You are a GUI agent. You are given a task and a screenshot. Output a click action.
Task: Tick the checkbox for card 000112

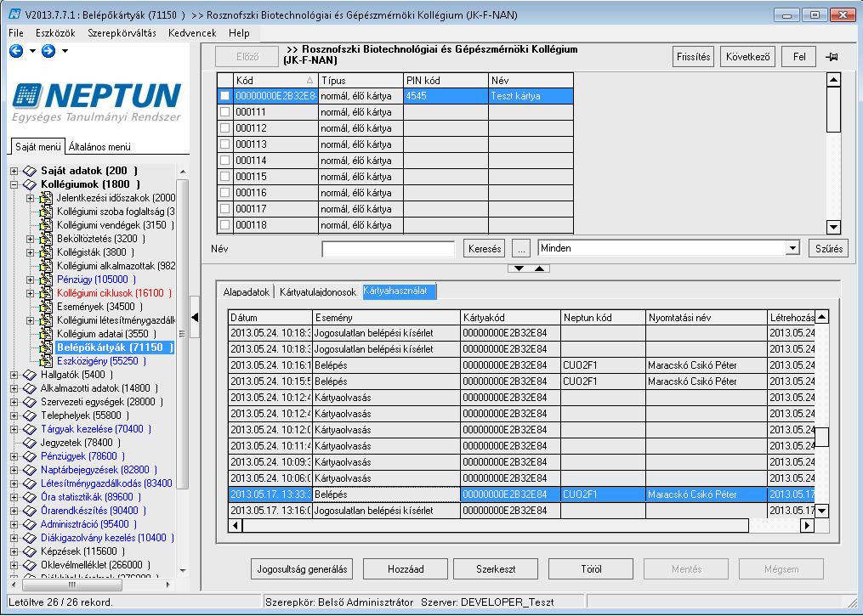[224, 128]
